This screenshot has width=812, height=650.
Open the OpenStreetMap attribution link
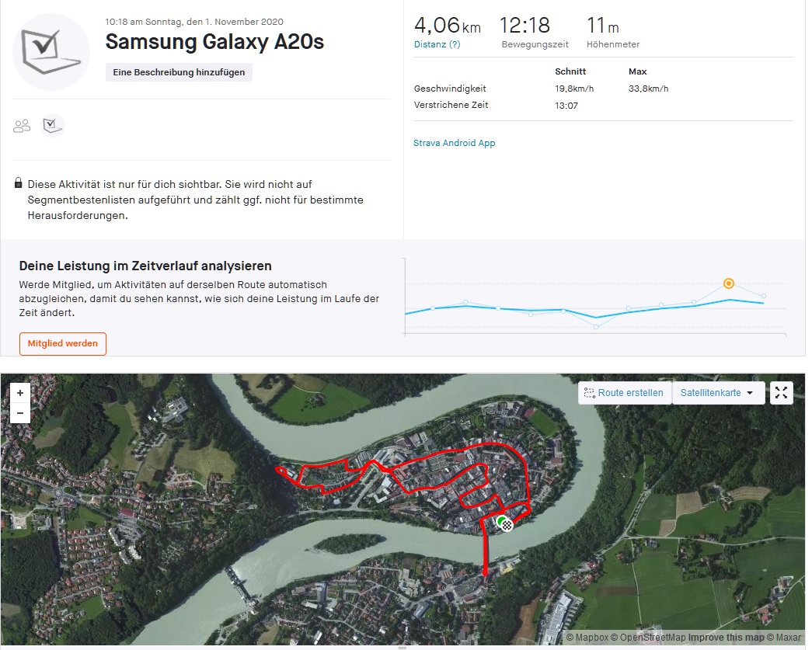click(x=653, y=638)
